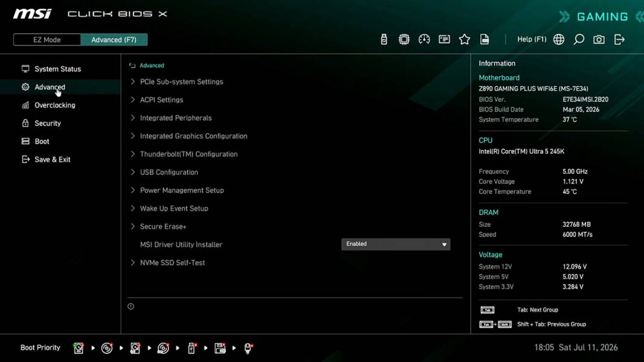The width and height of the screenshot is (644, 362).
Task: Click the BIOS build date Mar 05, 2026
Action: [581, 109]
